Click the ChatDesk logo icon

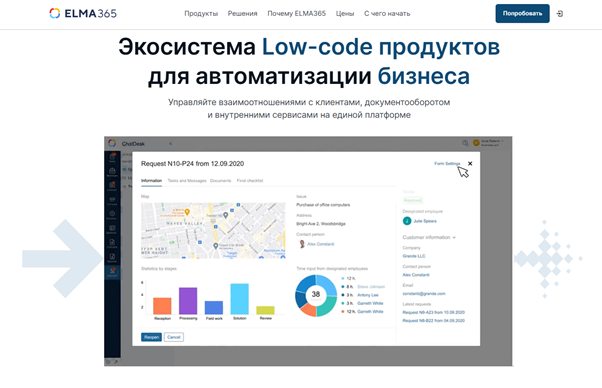[112, 143]
